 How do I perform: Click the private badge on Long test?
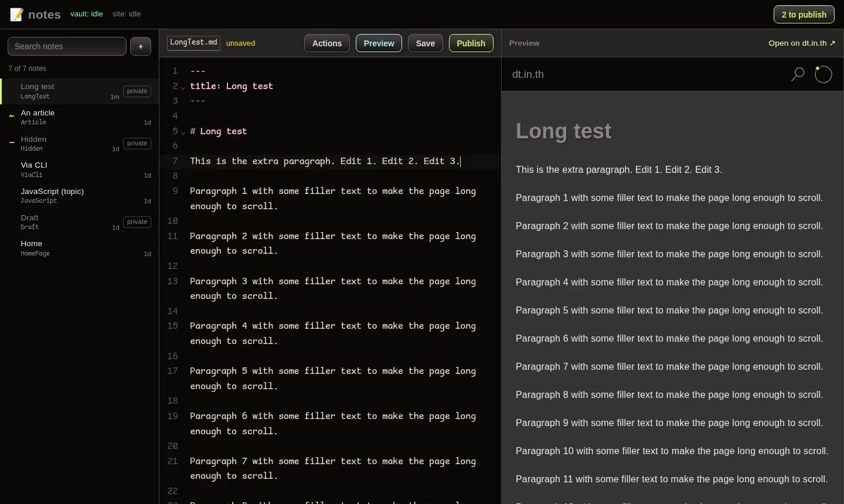point(137,91)
